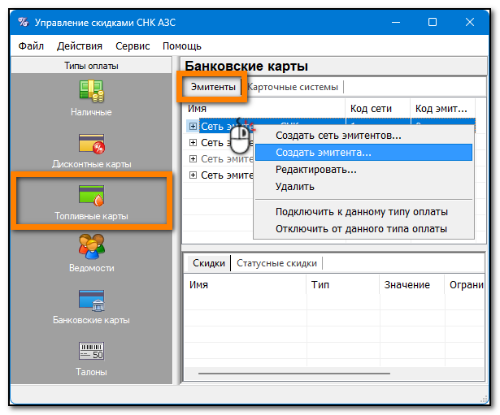The width and height of the screenshot is (500, 415).
Task: Choose Создать эмитента... from the context menu
Action: pos(363,152)
